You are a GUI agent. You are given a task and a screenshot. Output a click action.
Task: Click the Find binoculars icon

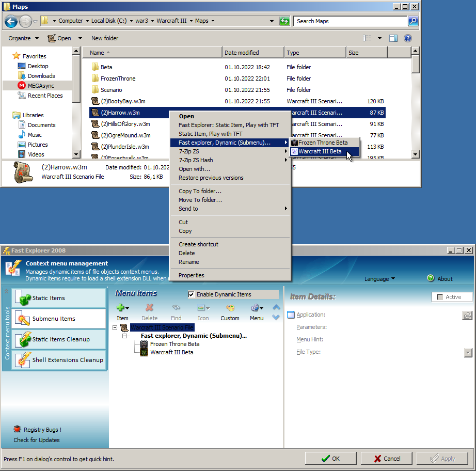click(x=176, y=308)
